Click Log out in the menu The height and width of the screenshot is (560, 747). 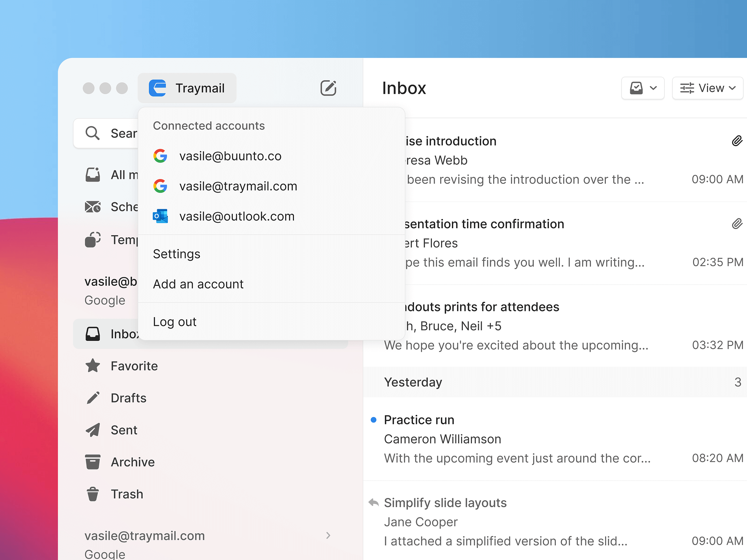pos(175,322)
